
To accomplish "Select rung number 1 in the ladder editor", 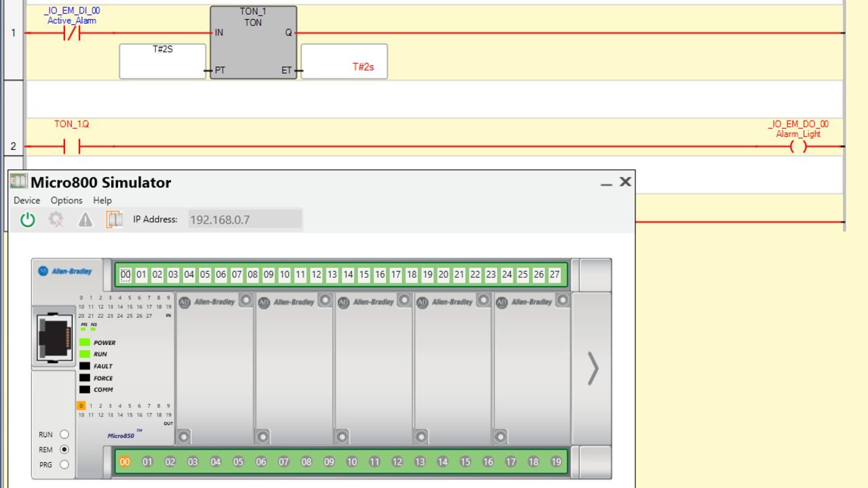I will [x=14, y=33].
